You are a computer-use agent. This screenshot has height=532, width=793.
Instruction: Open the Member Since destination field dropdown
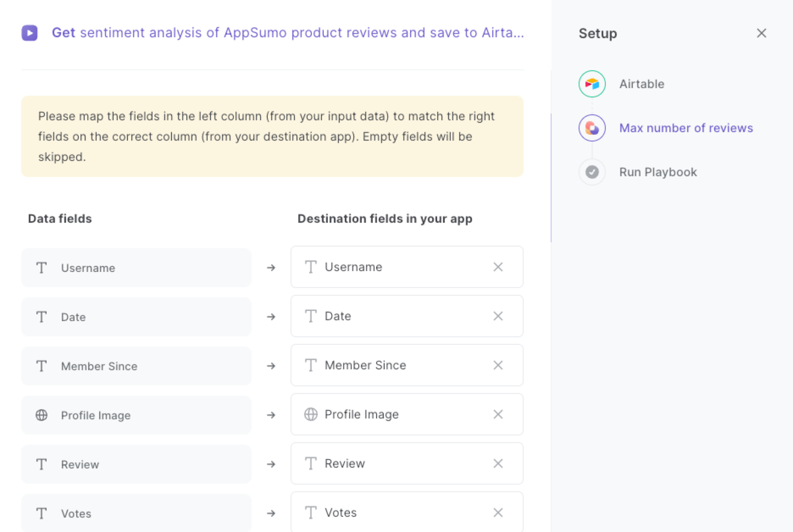[x=407, y=365]
